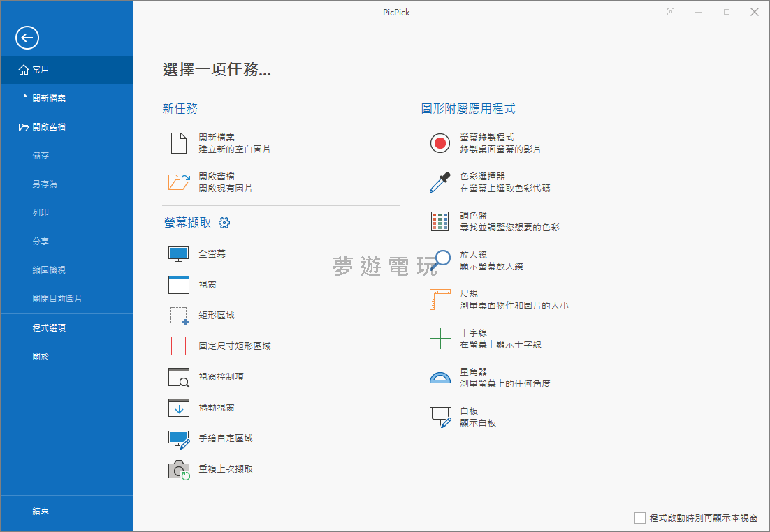Image resolution: width=770 pixels, height=532 pixels.
Task: Open screen capture settings gear
Action: [x=224, y=223]
